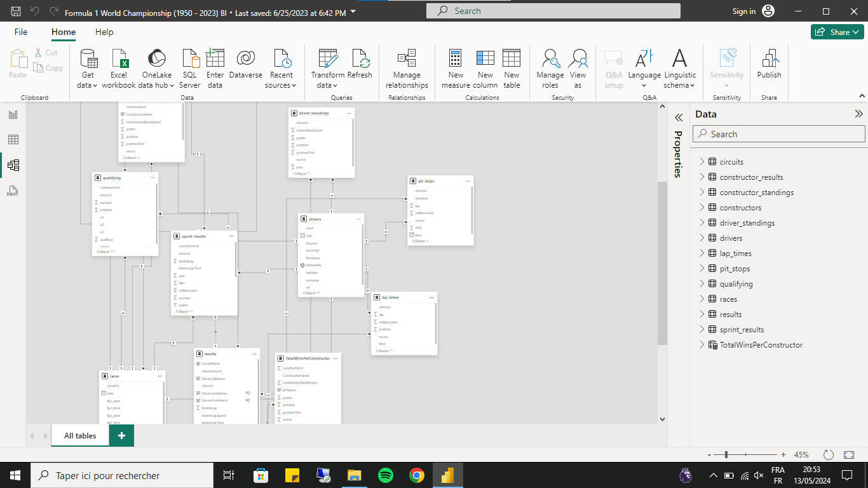This screenshot has height=488, width=868.
Task: Open the Table view from sidebar
Action: (x=13, y=140)
